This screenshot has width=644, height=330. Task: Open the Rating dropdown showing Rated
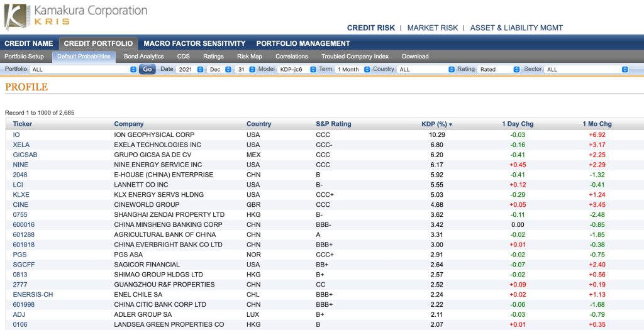point(499,69)
